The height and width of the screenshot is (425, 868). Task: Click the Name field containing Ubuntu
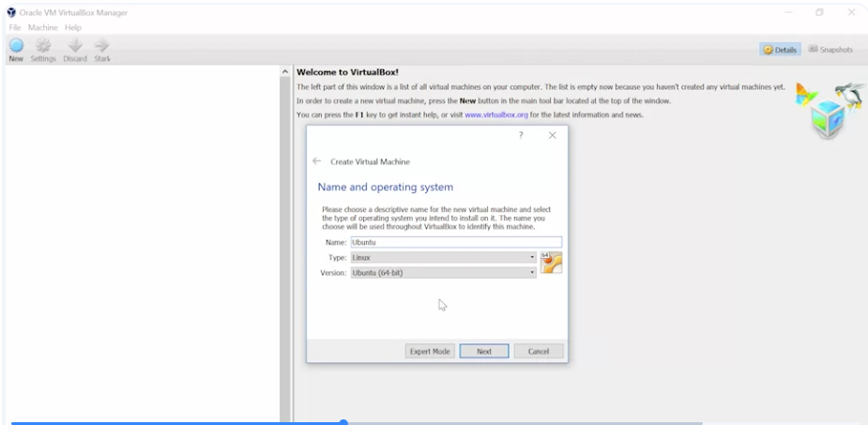456,242
